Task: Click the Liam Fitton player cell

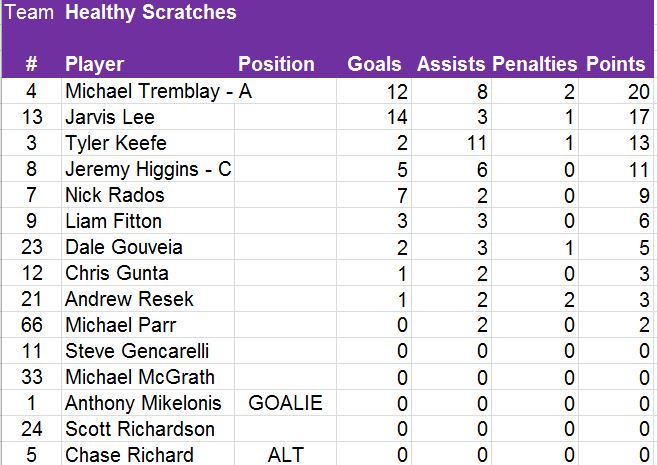Action: pyautogui.click(x=113, y=221)
